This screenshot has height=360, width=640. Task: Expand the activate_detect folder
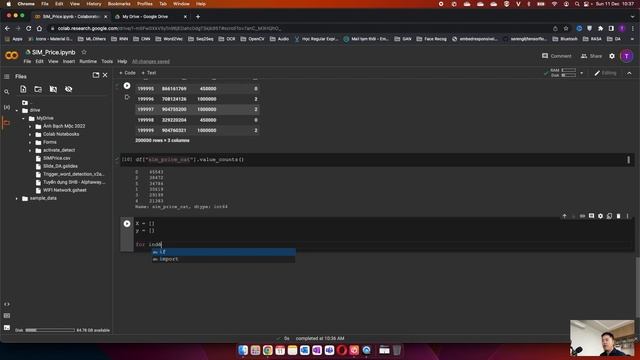30,150
